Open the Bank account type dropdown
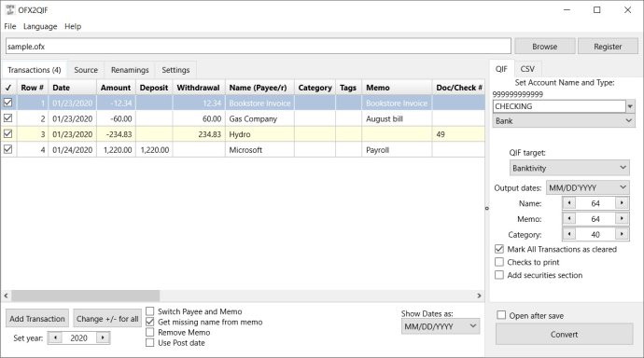Image resolution: width=644 pixels, height=358 pixels. tap(564, 121)
